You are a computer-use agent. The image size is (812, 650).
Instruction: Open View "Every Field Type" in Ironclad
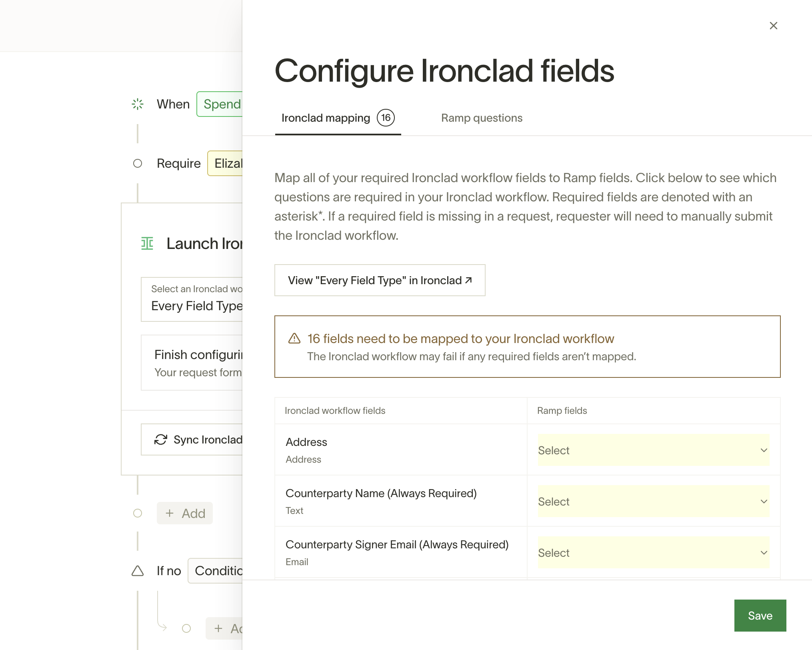[x=380, y=280]
